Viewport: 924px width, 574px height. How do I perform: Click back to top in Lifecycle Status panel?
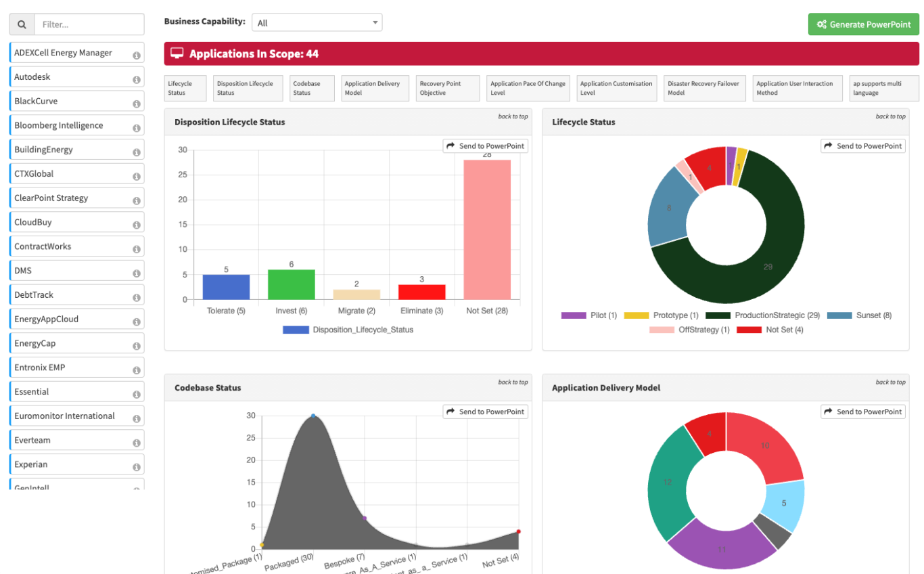pos(890,116)
